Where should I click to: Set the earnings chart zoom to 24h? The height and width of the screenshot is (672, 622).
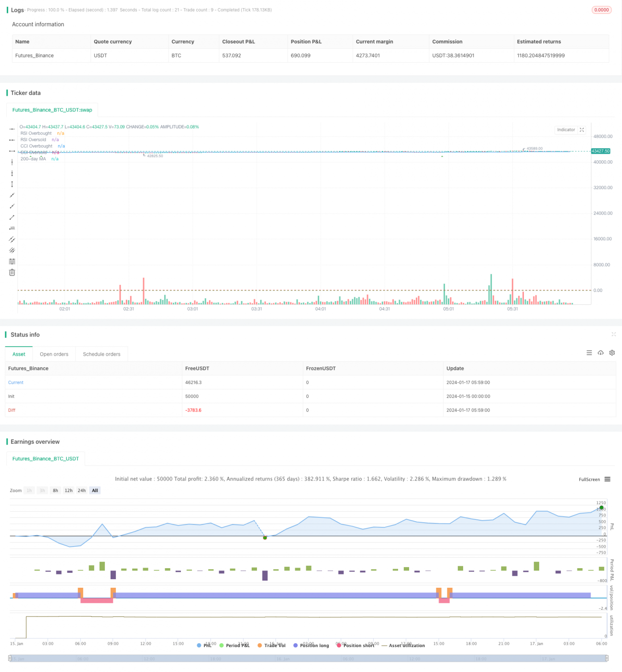[81, 490]
